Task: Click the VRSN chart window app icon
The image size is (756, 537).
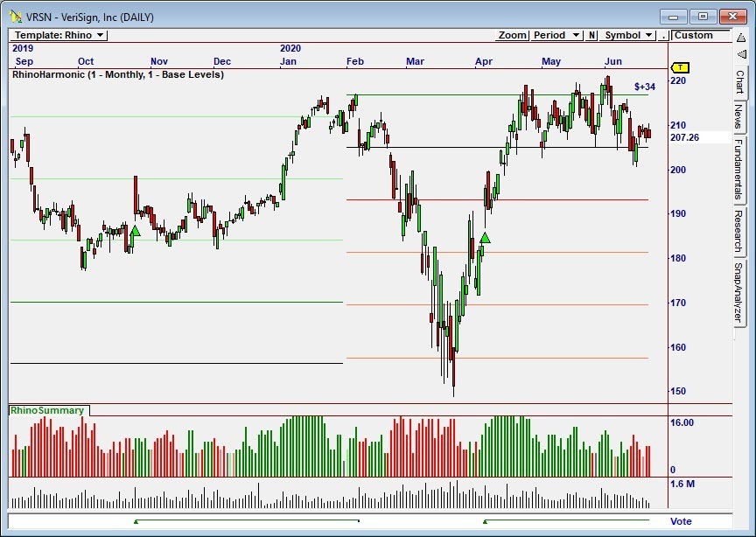Action: pos(16,17)
